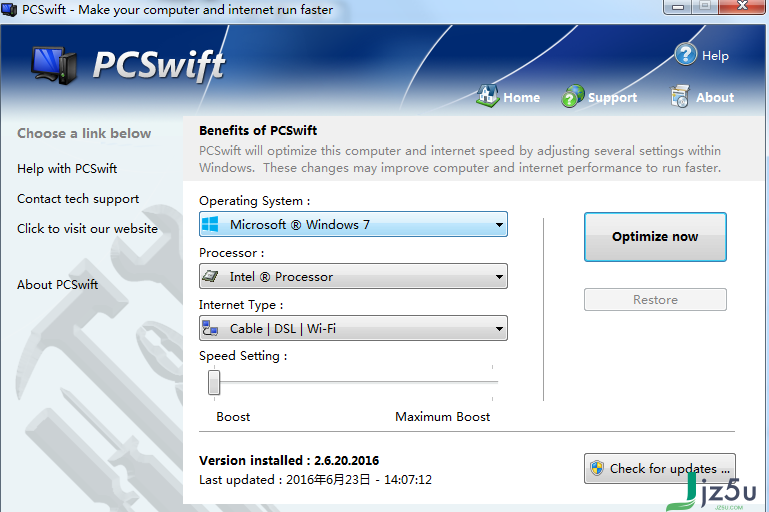Click the Benefits of PCSwift heading

pyautogui.click(x=258, y=130)
